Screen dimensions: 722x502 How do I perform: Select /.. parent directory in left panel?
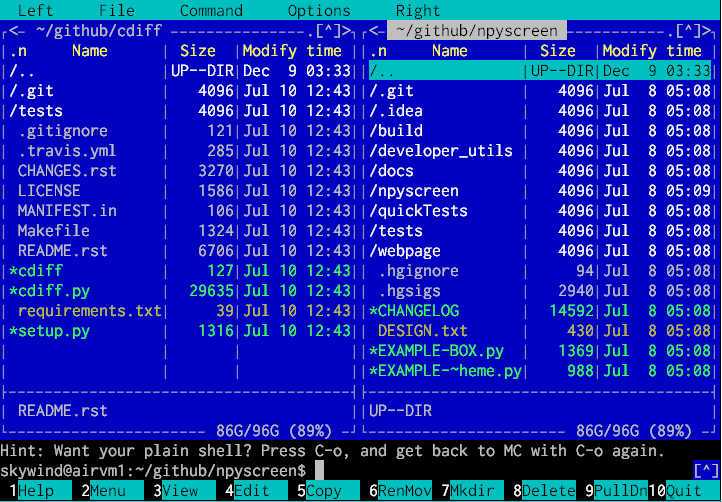[x=180, y=70]
